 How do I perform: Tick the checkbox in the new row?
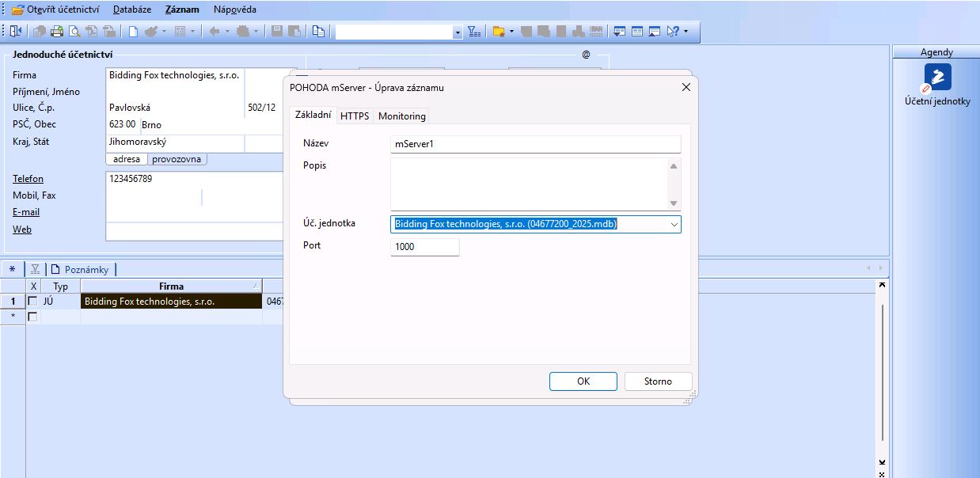pos(33,317)
